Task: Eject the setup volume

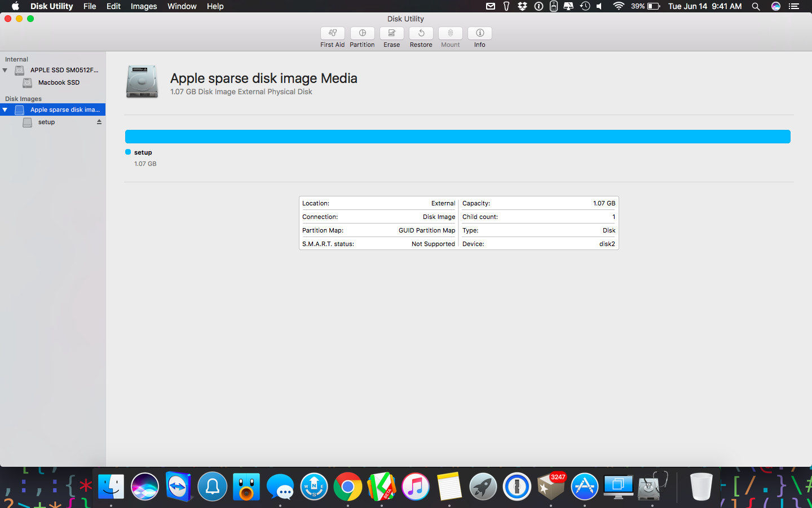Action: click(99, 122)
